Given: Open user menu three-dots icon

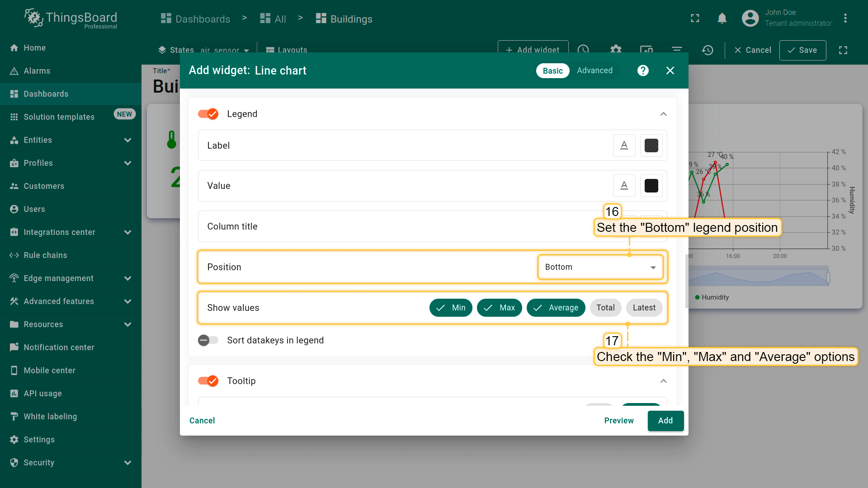Looking at the screenshot, I should (x=845, y=18).
